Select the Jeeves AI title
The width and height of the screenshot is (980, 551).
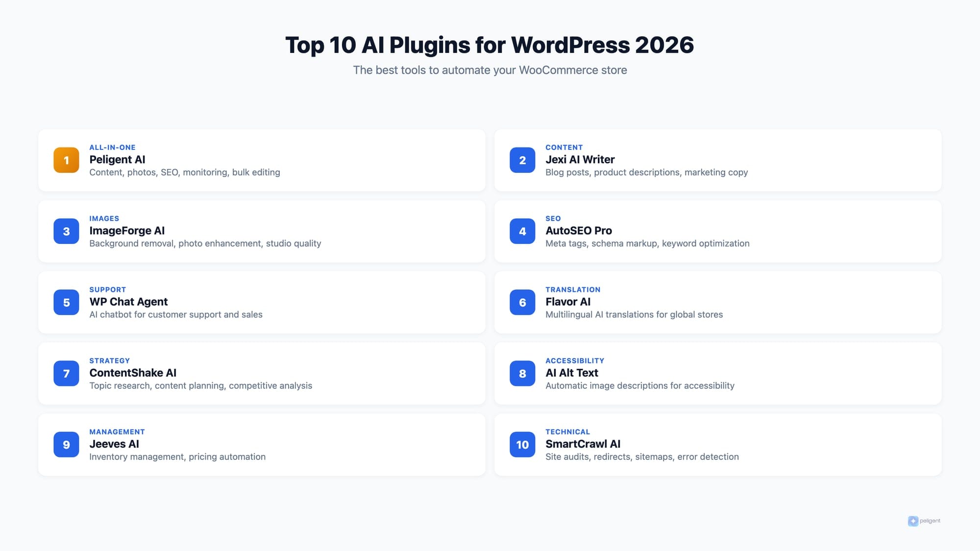tap(114, 444)
